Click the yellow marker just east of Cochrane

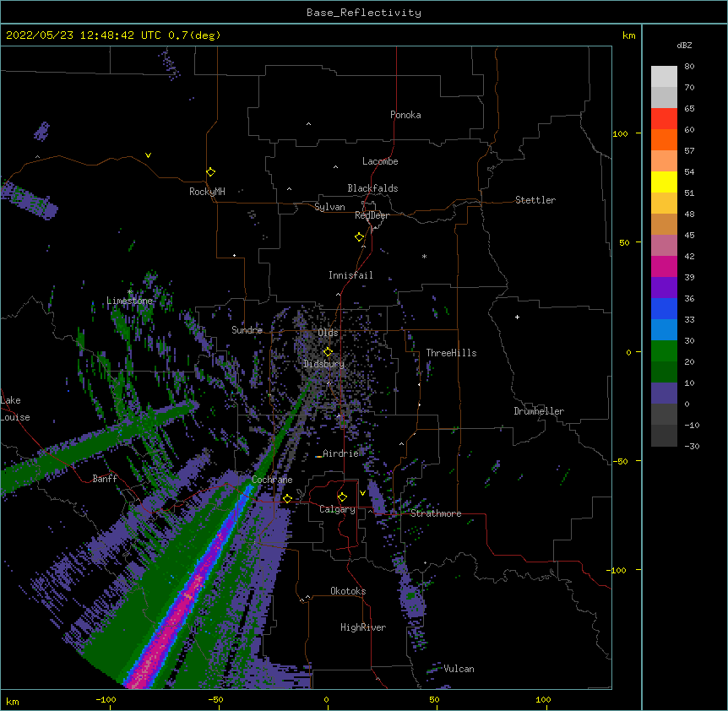(287, 498)
